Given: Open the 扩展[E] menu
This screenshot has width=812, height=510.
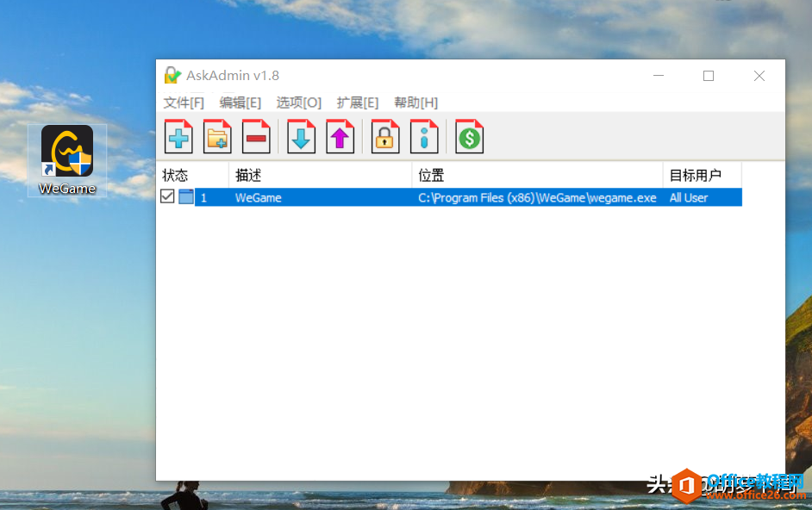Looking at the screenshot, I should tap(358, 103).
